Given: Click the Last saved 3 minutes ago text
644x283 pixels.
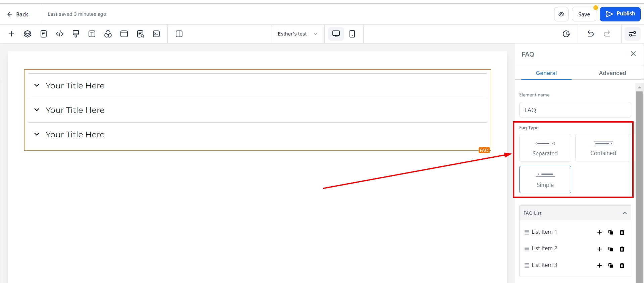Looking at the screenshot, I should 77,14.
